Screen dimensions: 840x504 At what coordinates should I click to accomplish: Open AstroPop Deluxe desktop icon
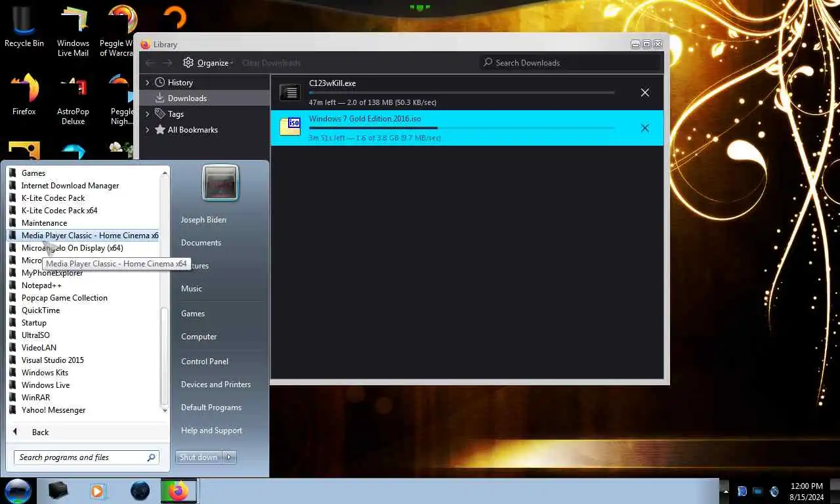click(73, 100)
